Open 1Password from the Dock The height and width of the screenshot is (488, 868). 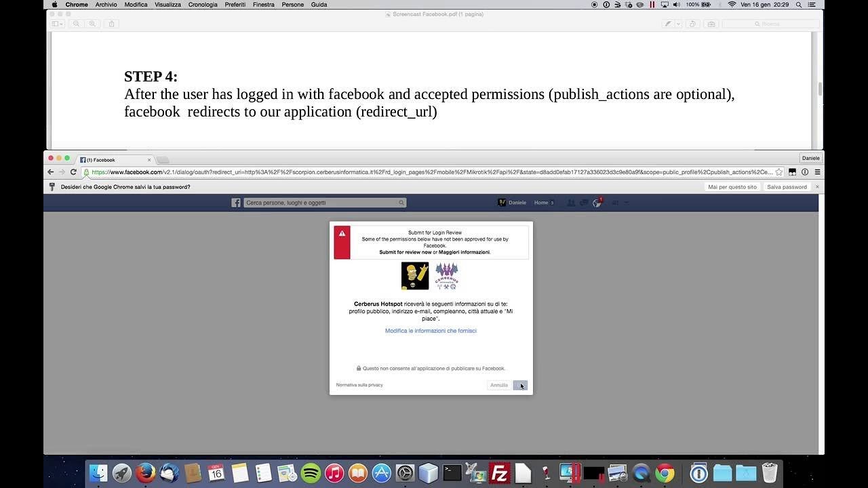point(698,472)
